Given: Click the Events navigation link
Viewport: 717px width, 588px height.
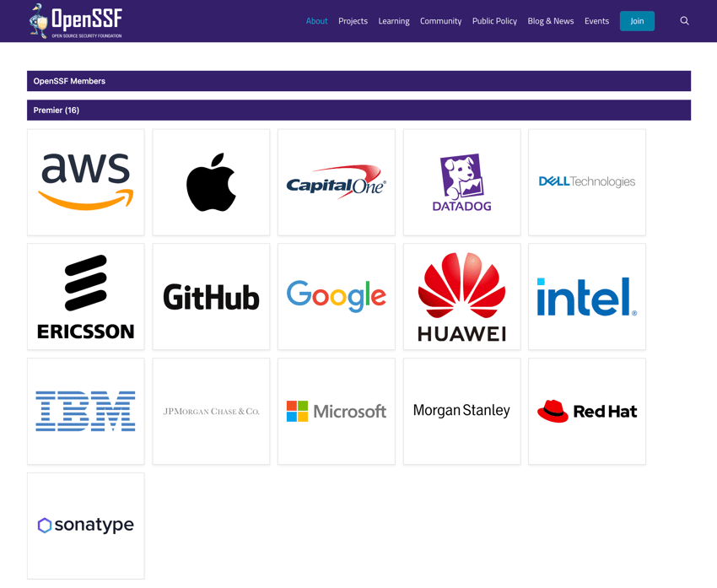Looking at the screenshot, I should point(596,21).
